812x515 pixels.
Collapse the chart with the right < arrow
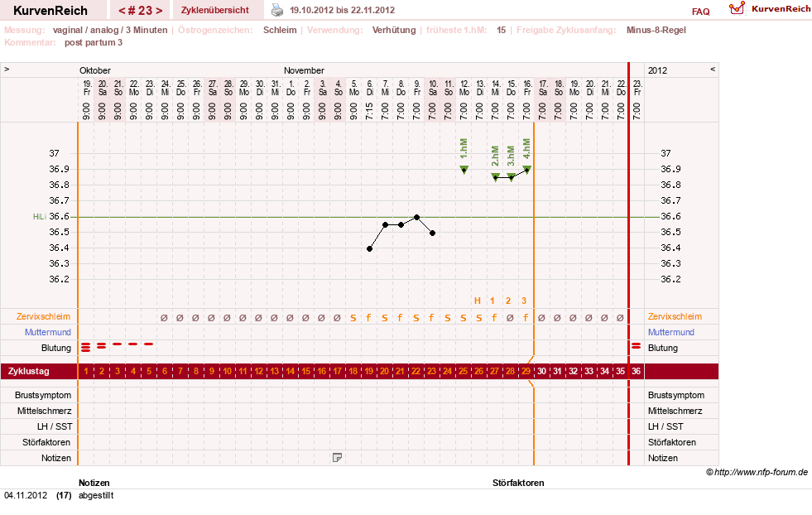[713, 69]
